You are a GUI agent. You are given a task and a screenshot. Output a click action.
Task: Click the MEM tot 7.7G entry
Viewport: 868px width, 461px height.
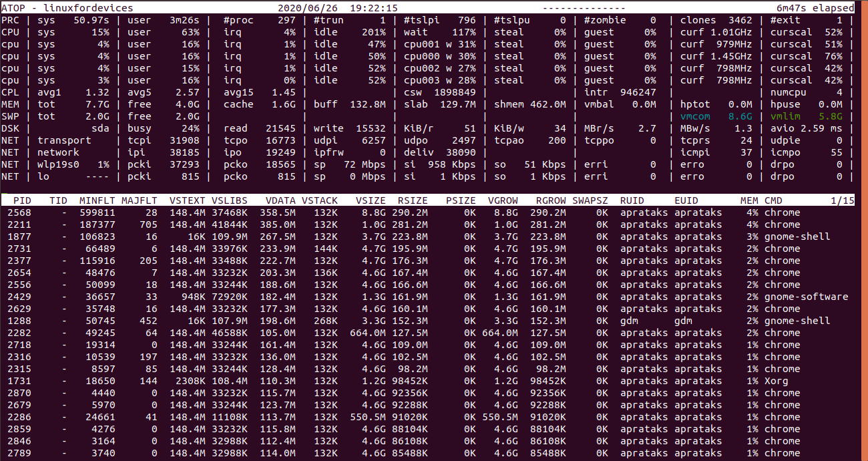pyautogui.click(x=73, y=104)
